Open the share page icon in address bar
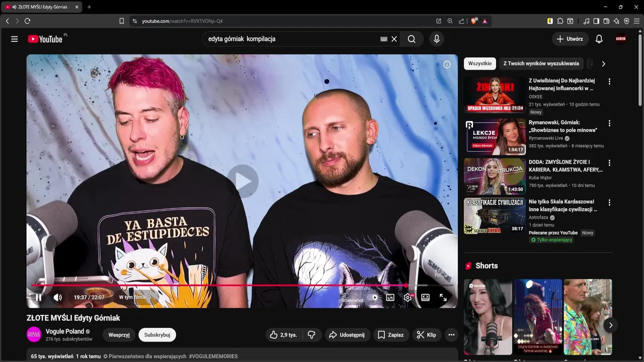 coord(461,21)
